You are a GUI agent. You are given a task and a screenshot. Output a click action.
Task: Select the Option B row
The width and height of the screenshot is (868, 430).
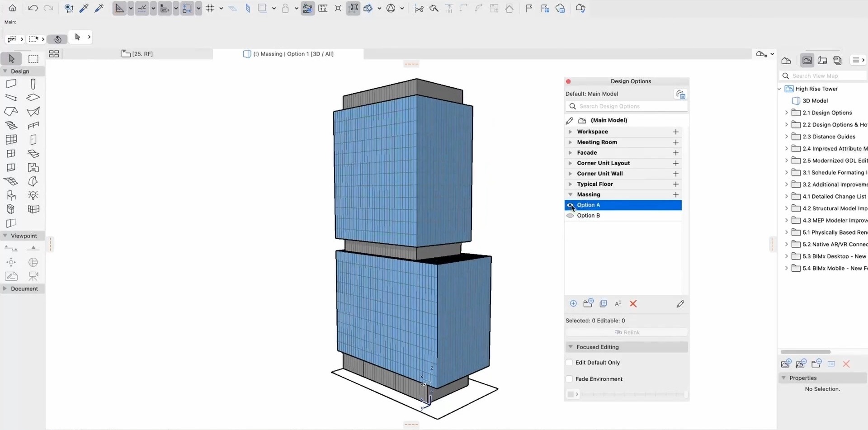[623, 216]
